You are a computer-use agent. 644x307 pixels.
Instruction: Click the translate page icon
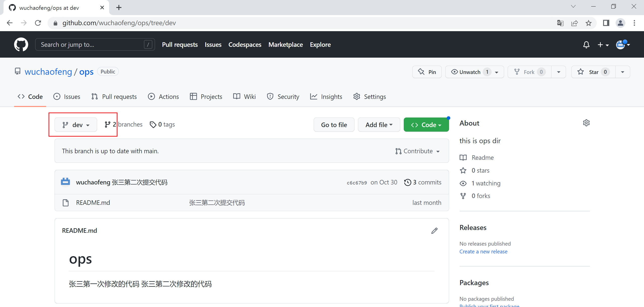(x=560, y=23)
